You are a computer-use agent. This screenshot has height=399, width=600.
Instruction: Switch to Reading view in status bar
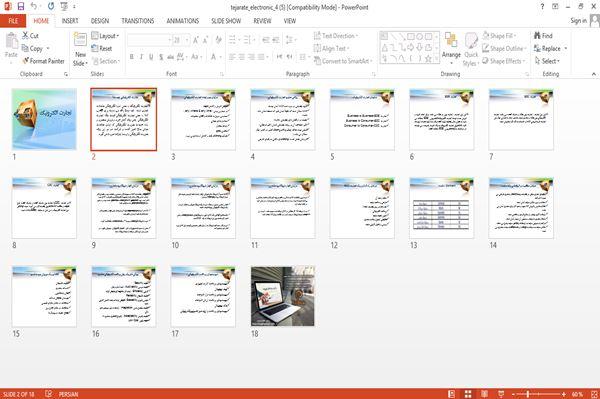[484, 394]
